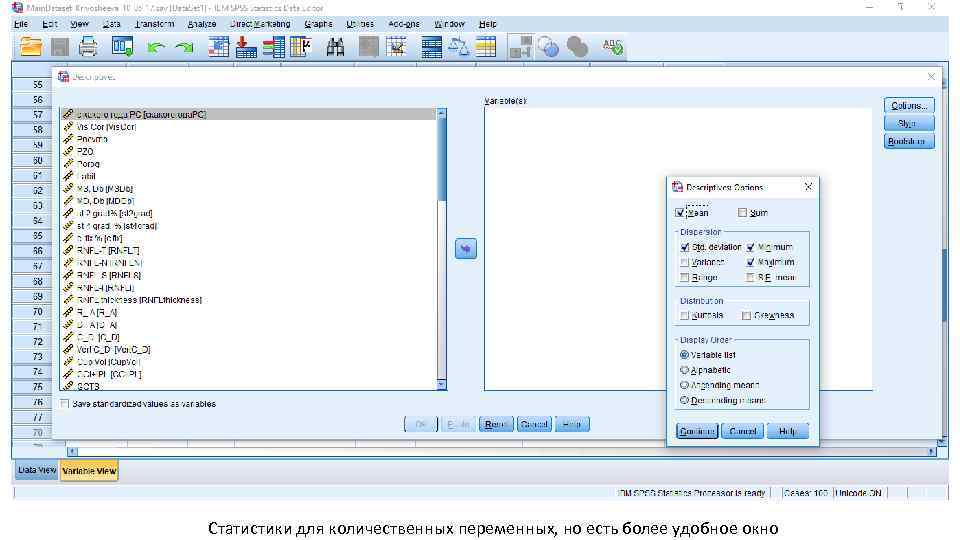Open a data document via folder icon

tap(30, 47)
